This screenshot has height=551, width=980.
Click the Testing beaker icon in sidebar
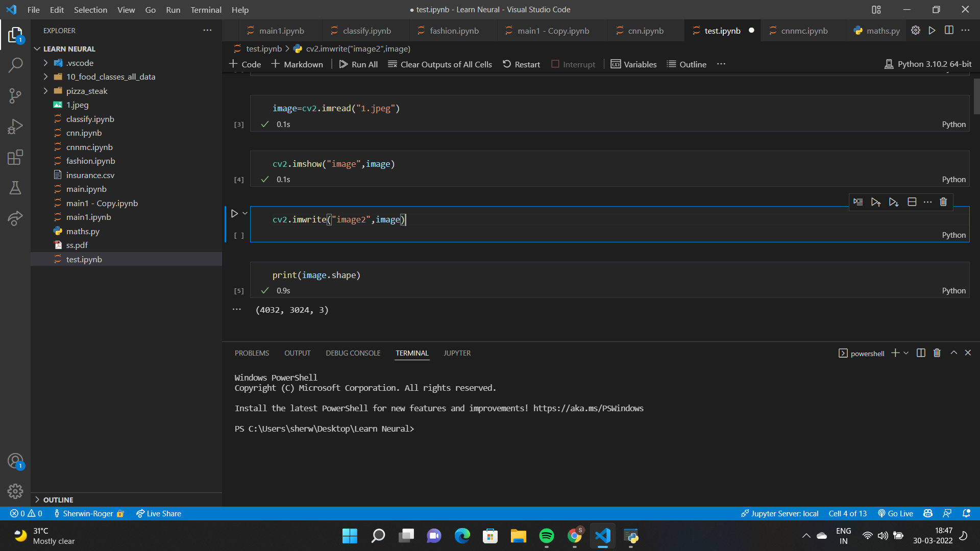tap(15, 188)
